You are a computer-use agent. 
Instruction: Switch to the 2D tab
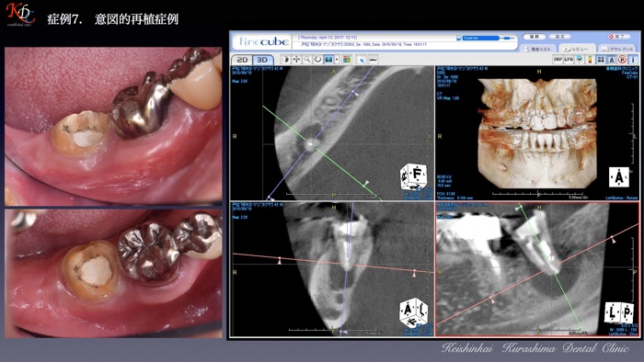242,60
